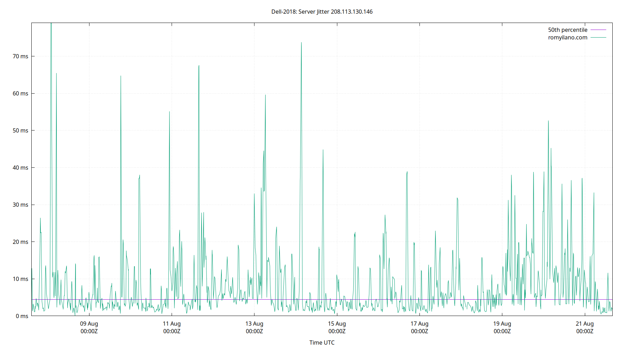Click the '09 Aug' x-axis date label
The height and width of the screenshot is (348, 644).
coord(89,324)
